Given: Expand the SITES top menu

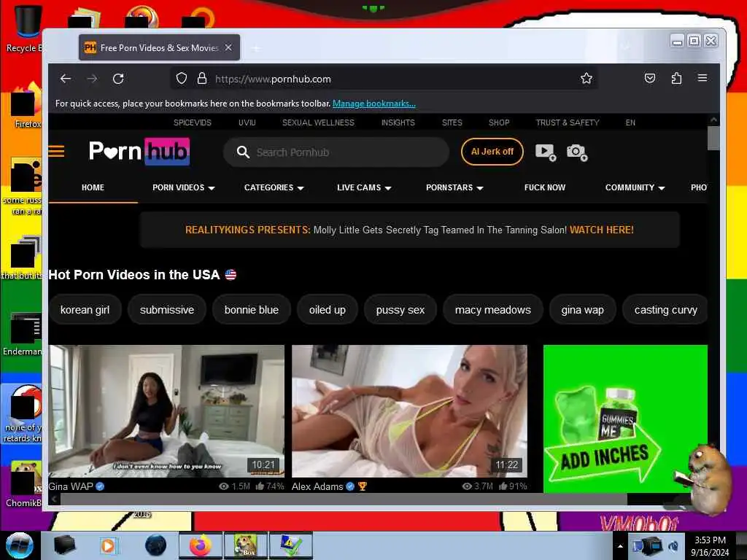Looking at the screenshot, I should (x=452, y=122).
